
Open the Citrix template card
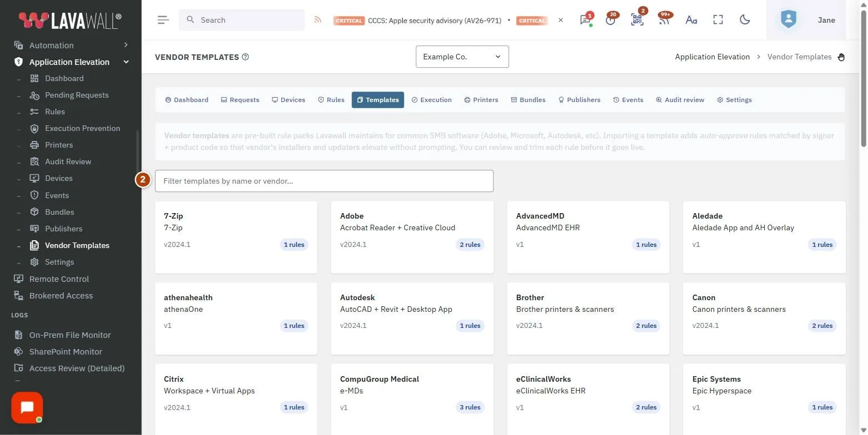pyautogui.click(x=236, y=399)
